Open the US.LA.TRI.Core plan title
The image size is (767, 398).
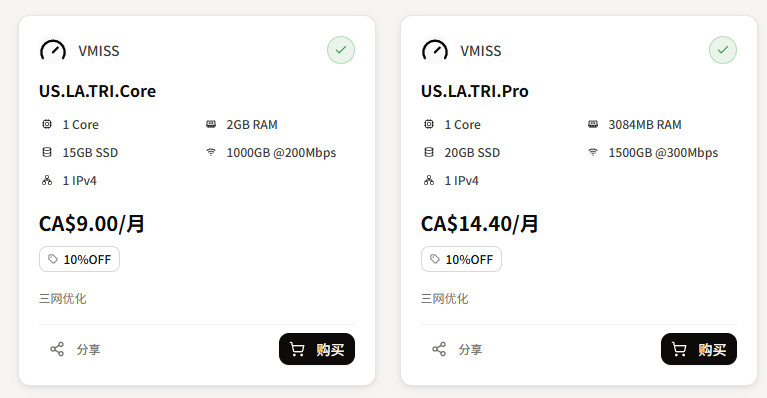tap(97, 91)
